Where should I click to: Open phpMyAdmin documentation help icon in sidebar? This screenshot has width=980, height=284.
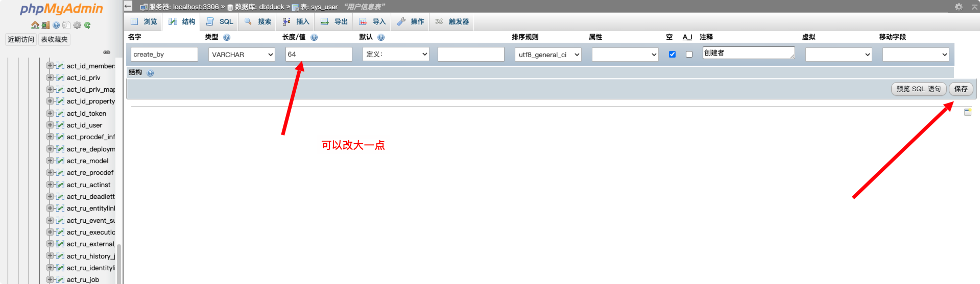tap(56, 25)
